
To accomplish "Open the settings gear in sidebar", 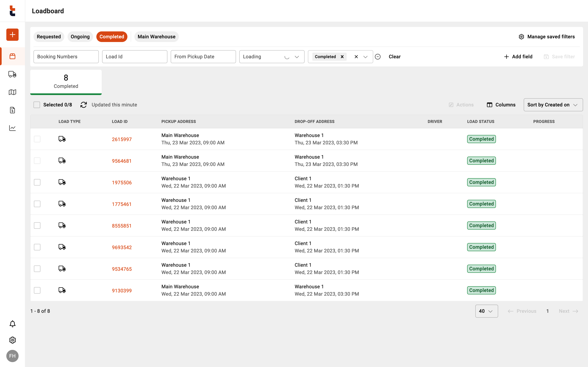I will click(12, 340).
